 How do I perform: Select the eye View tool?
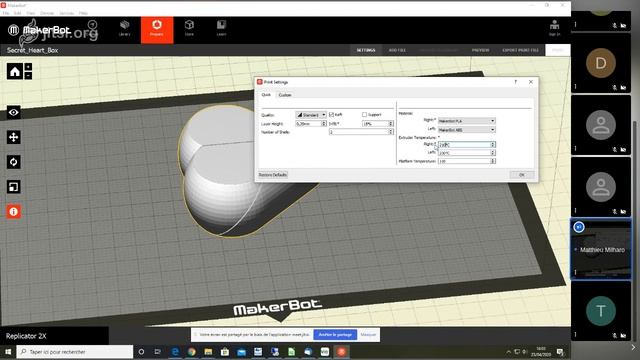click(x=13, y=112)
